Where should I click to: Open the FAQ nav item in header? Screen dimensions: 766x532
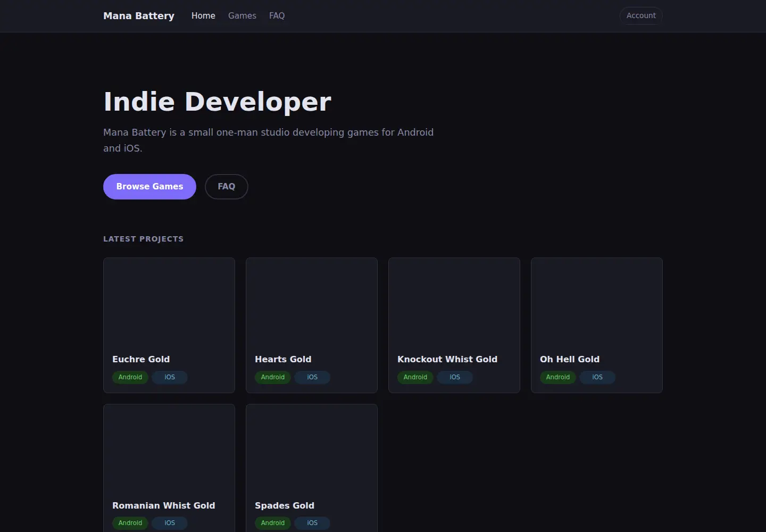[277, 16]
